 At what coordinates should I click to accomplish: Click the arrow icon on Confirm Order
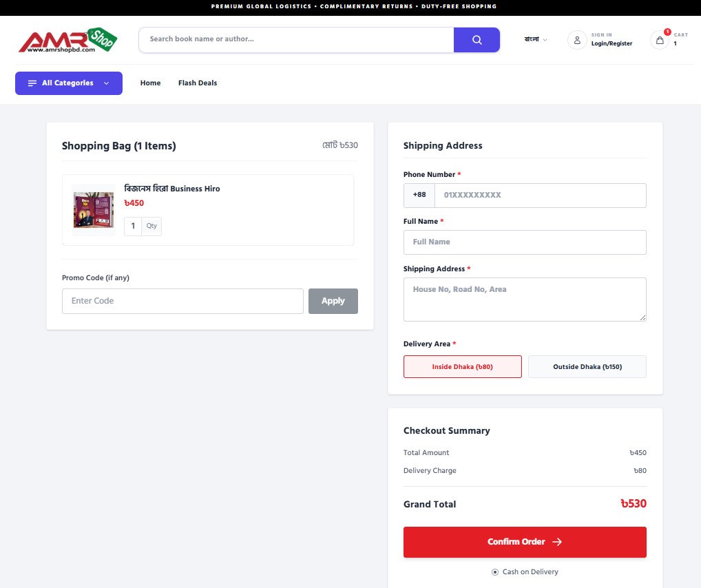click(557, 542)
